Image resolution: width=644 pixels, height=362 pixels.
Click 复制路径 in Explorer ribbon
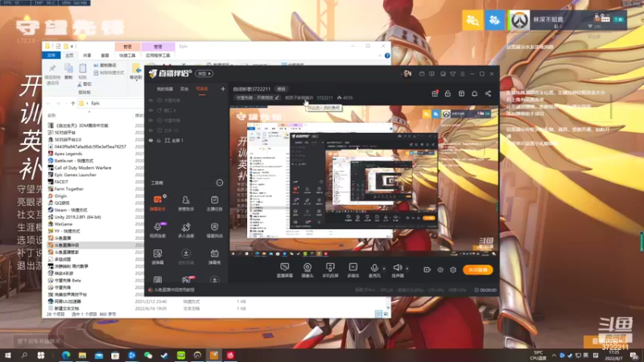tap(105, 65)
